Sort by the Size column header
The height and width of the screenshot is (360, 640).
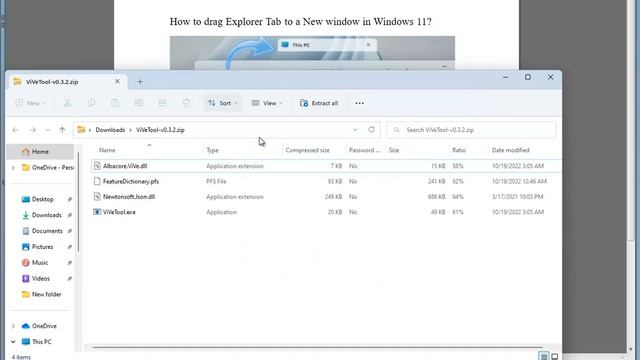tap(394, 150)
